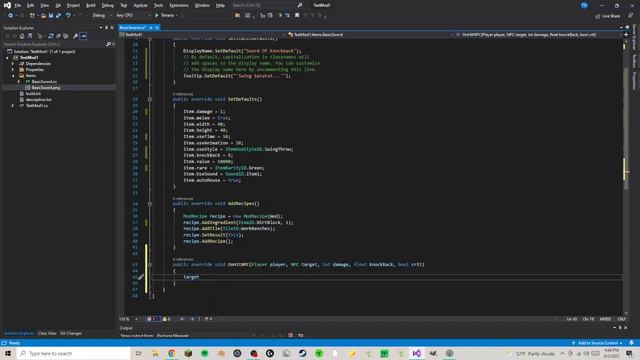640x360 pixels.
Task: Open the TestMod1 project navigation dropdown
Action: coord(203,35)
